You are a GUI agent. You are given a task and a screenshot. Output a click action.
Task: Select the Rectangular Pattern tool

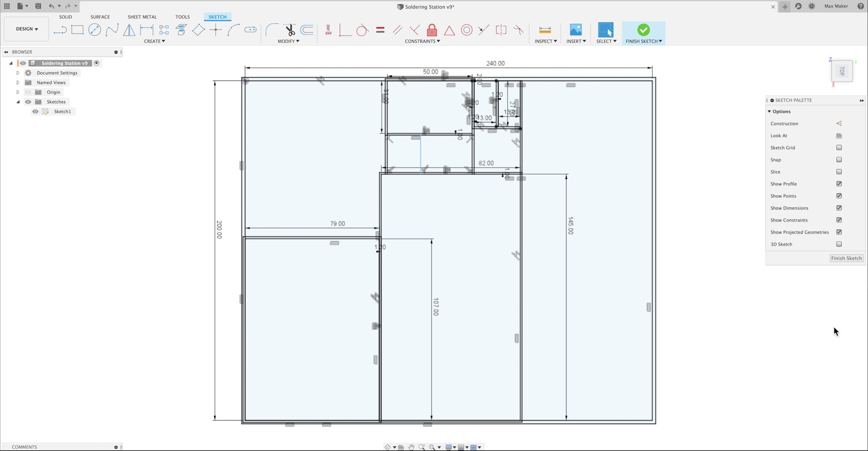coord(164,30)
